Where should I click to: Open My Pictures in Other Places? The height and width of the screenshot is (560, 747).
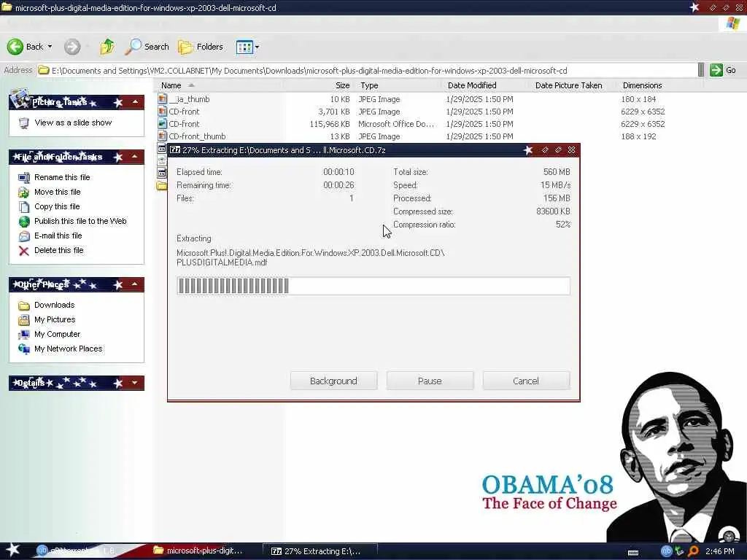click(x=54, y=319)
